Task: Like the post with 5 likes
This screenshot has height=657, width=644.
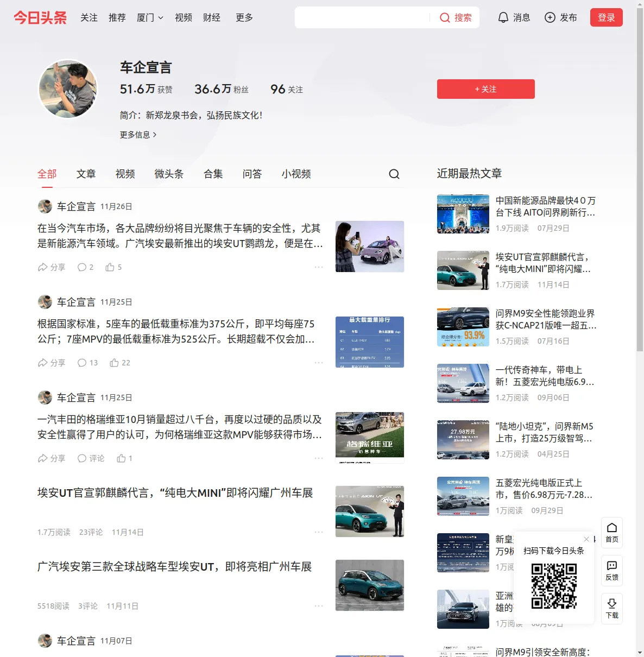Action: (113, 267)
